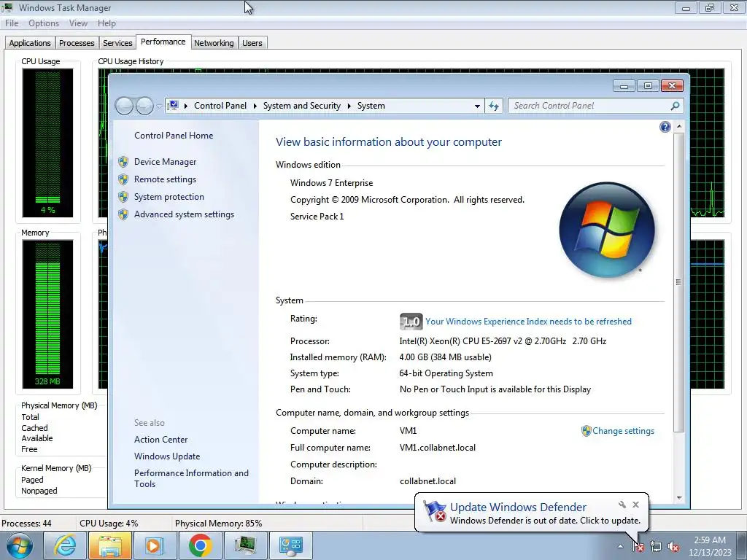Screen dimensions: 747x560
Task: Click the System window vertical scrollbar thumb
Action: click(x=679, y=282)
